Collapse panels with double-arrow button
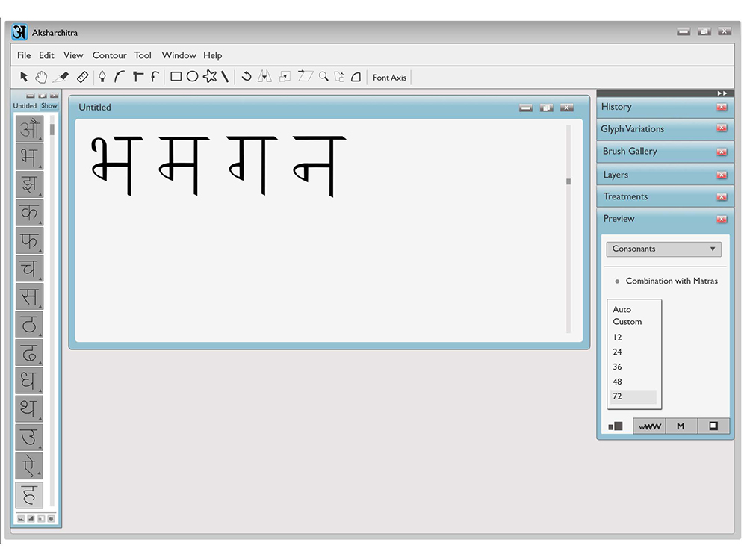This screenshot has height=560, width=747. click(x=722, y=93)
